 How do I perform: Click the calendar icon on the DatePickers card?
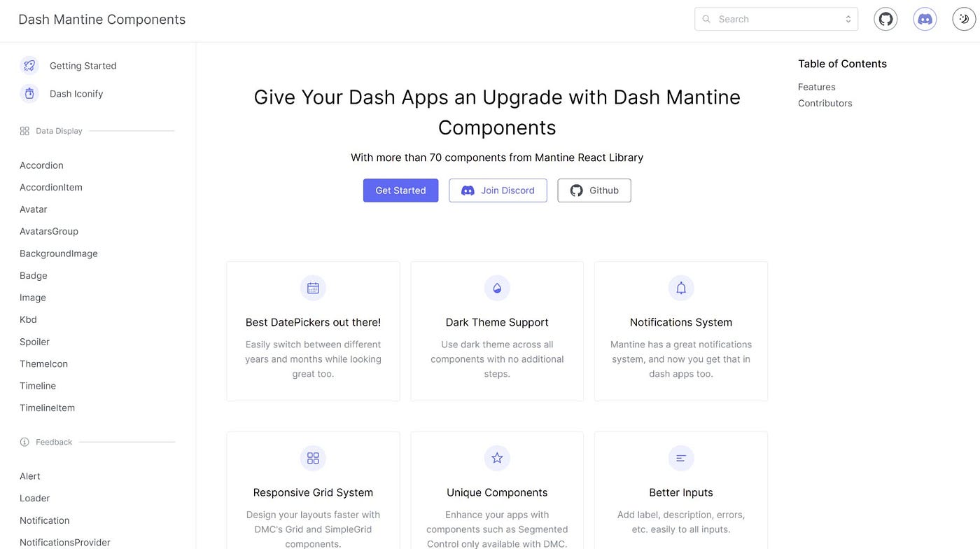click(x=313, y=288)
